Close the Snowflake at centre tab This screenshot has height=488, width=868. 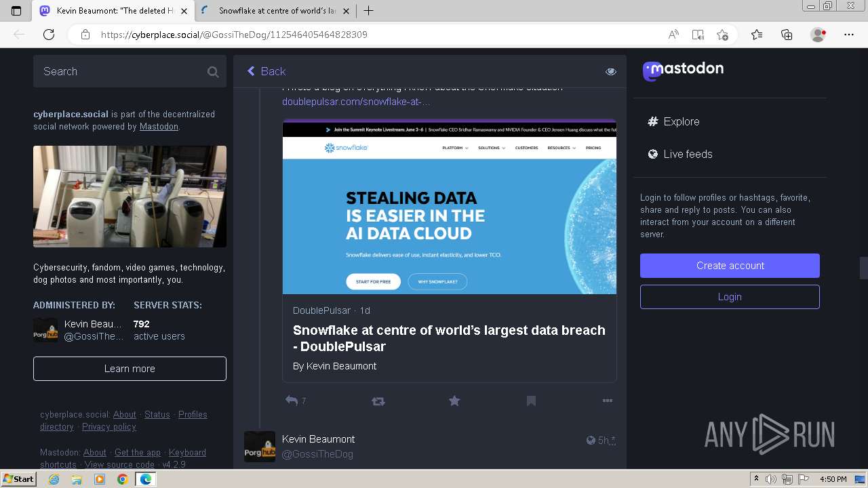pyautogui.click(x=347, y=11)
